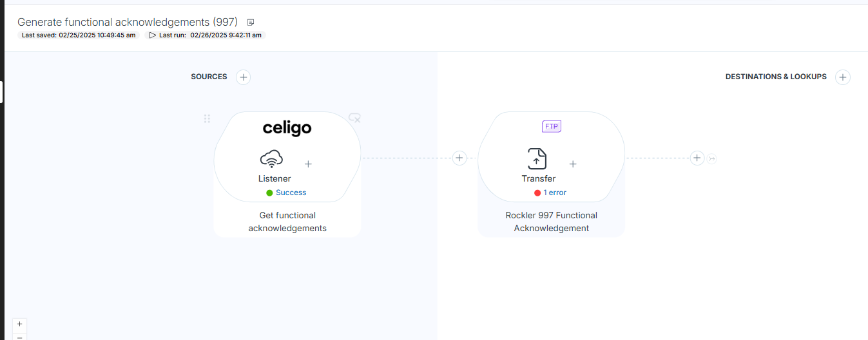Open the 1 error link
The width and height of the screenshot is (868, 340).
(x=554, y=193)
